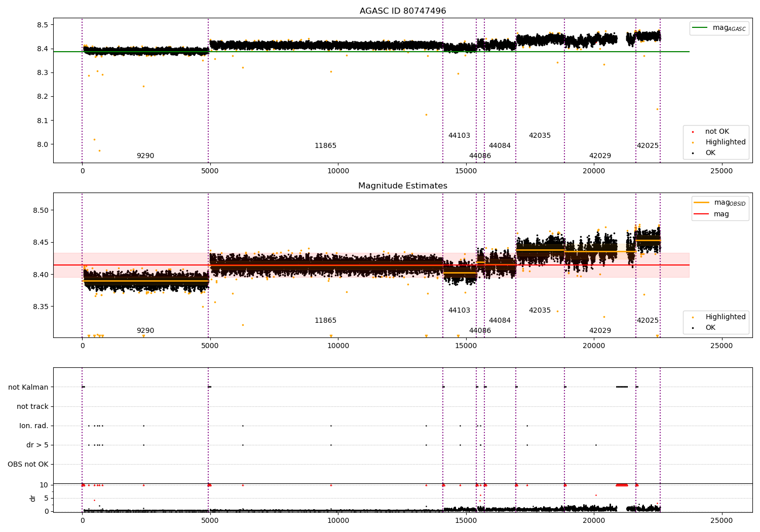
Task: Click OBSID label 42035 in the middle plot
Action: [x=540, y=311]
